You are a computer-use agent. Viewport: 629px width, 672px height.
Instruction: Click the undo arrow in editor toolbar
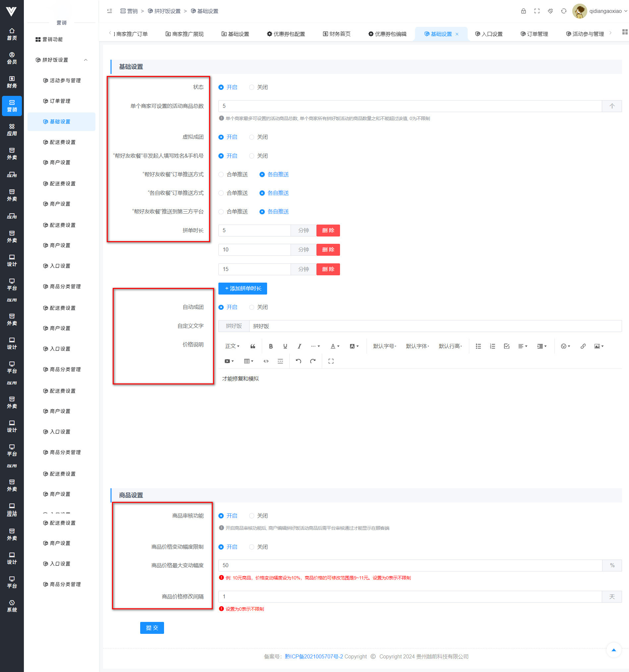(298, 361)
